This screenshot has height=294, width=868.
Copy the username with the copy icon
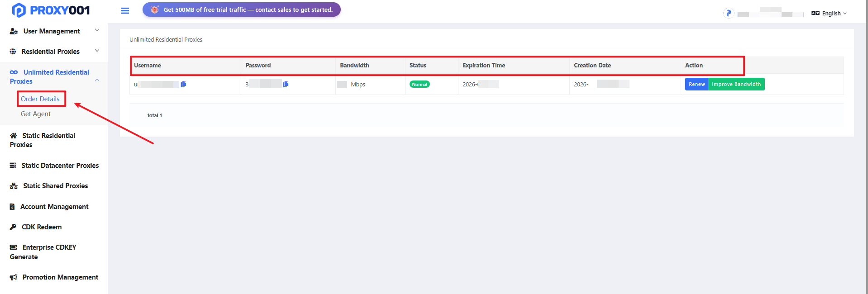(183, 84)
